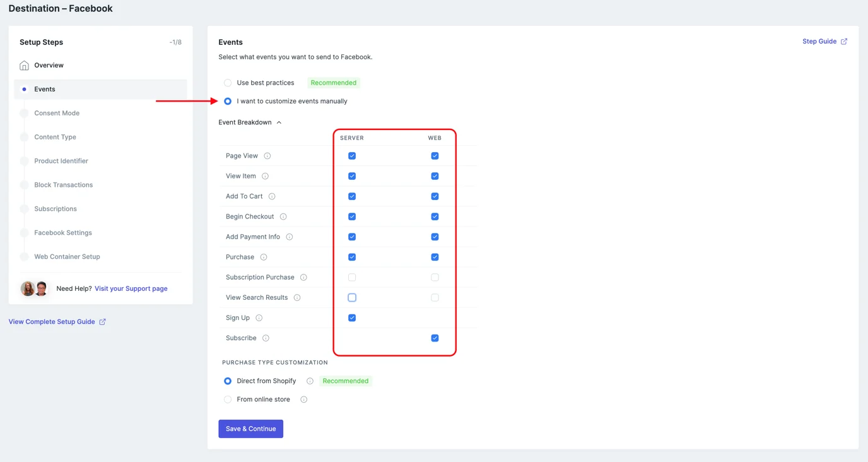Uncheck Add Payment Info web checkbox

[435, 237]
